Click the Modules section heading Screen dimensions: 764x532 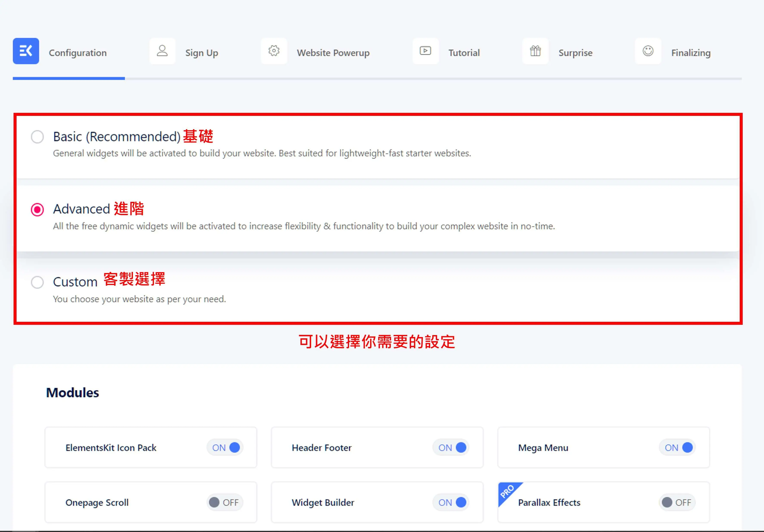72,393
